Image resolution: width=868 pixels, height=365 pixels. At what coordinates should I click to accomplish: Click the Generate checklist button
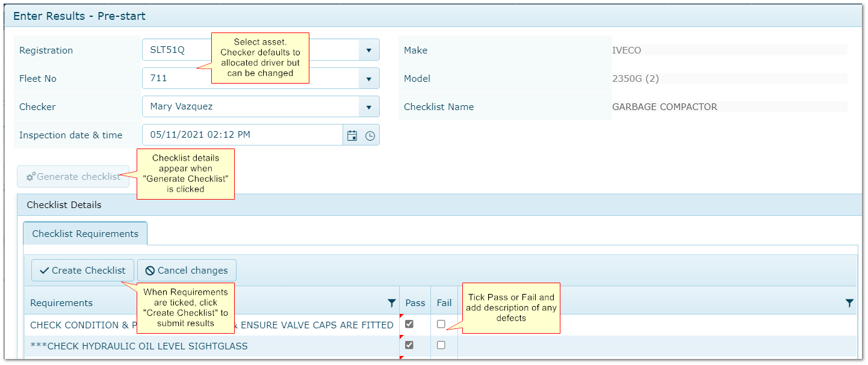[73, 177]
